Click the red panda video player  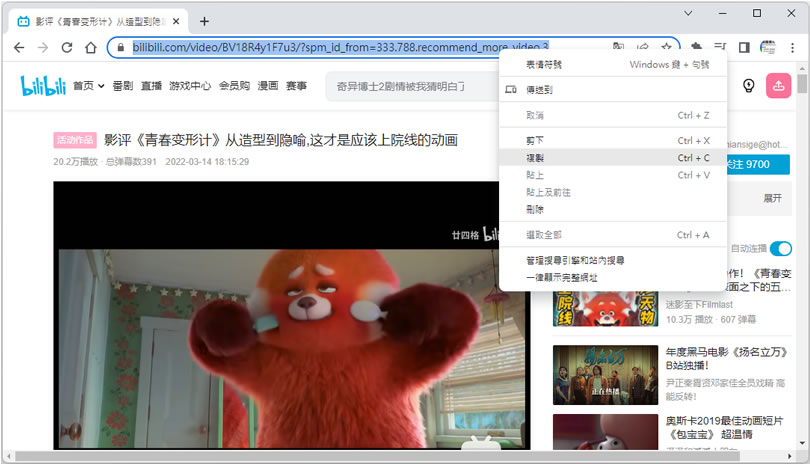(292, 315)
